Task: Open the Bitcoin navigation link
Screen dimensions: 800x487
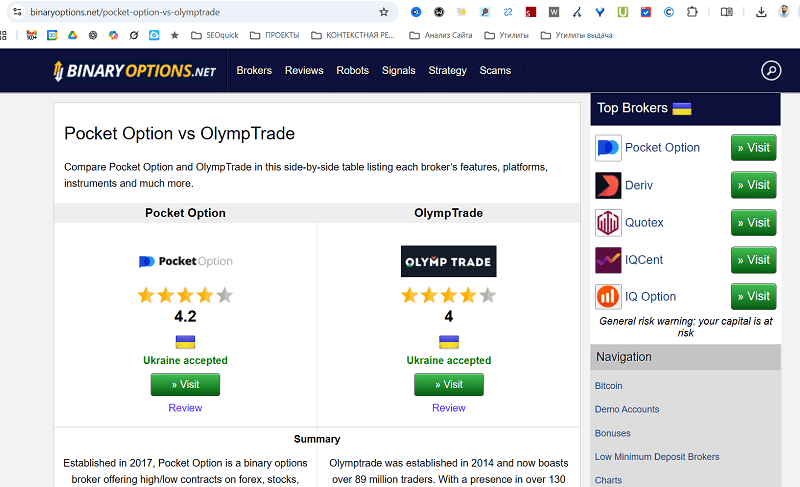Action: tap(608, 386)
